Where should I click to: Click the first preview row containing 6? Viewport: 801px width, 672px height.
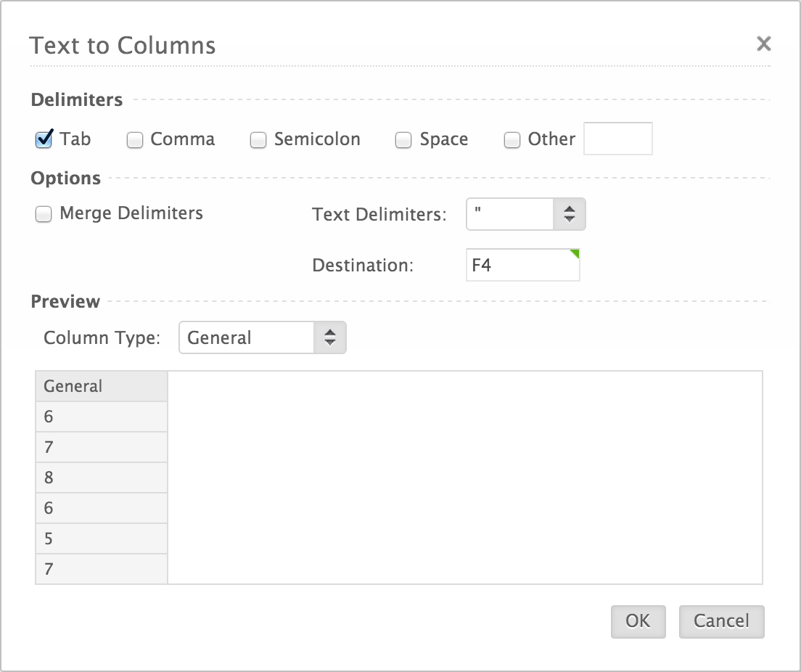tap(102, 417)
